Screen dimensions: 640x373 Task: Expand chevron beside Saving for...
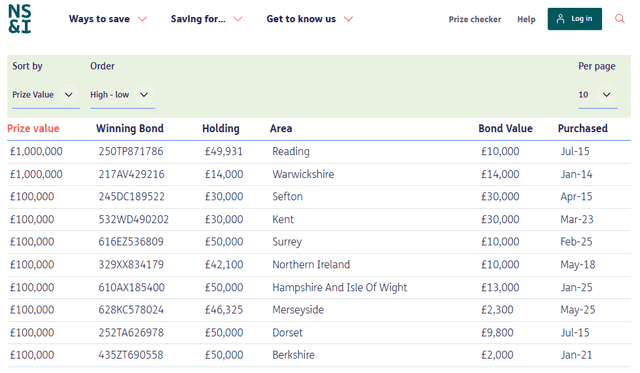pos(238,19)
